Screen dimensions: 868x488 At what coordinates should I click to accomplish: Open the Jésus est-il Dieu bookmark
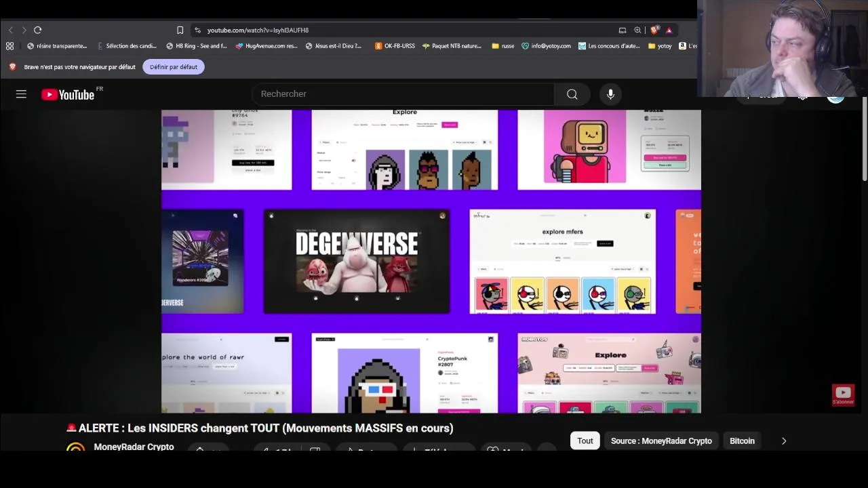[x=334, y=46]
